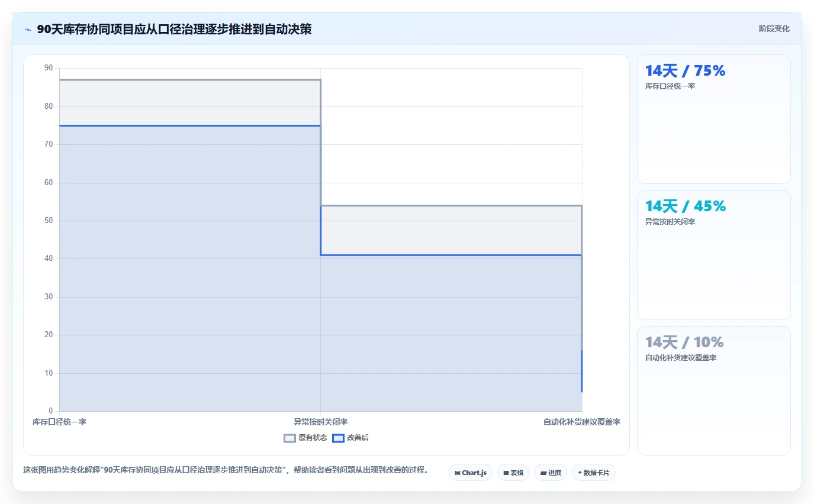Click the 阶段变化 label in header
The image size is (814, 504).
click(x=774, y=28)
